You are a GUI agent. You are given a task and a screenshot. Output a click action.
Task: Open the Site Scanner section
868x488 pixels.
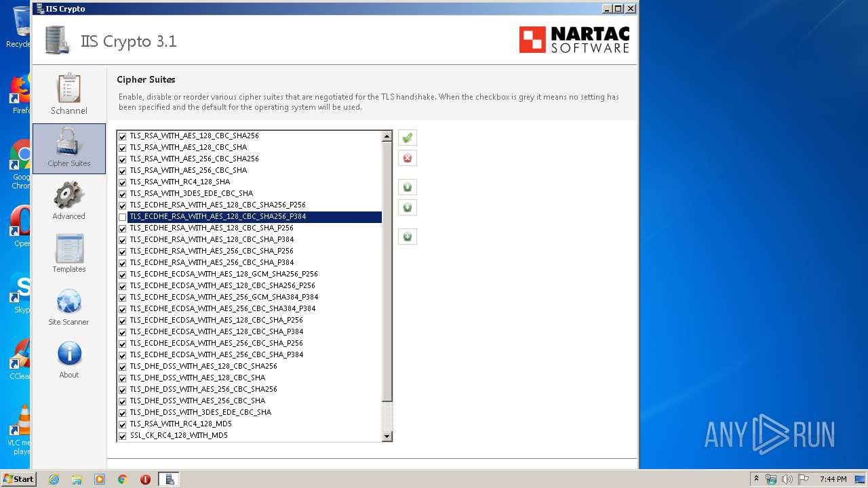[x=68, y=307]
